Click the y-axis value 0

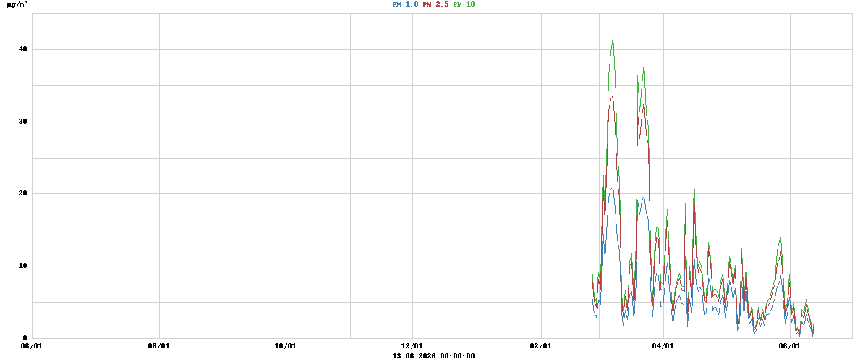coord(25,338)
